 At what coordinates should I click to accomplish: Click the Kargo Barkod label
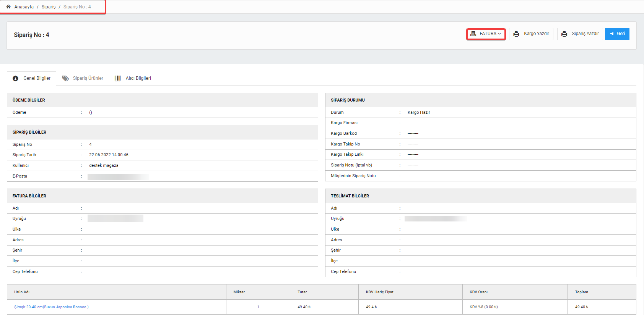point(344,134)
